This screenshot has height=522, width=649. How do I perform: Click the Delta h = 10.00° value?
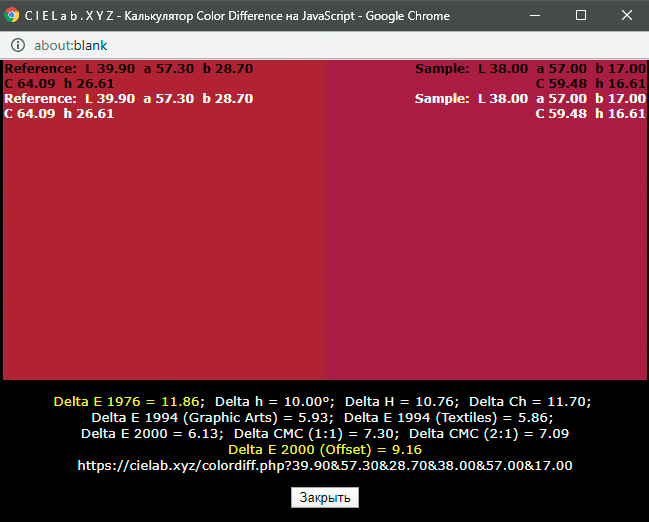[x=273, y=402]
